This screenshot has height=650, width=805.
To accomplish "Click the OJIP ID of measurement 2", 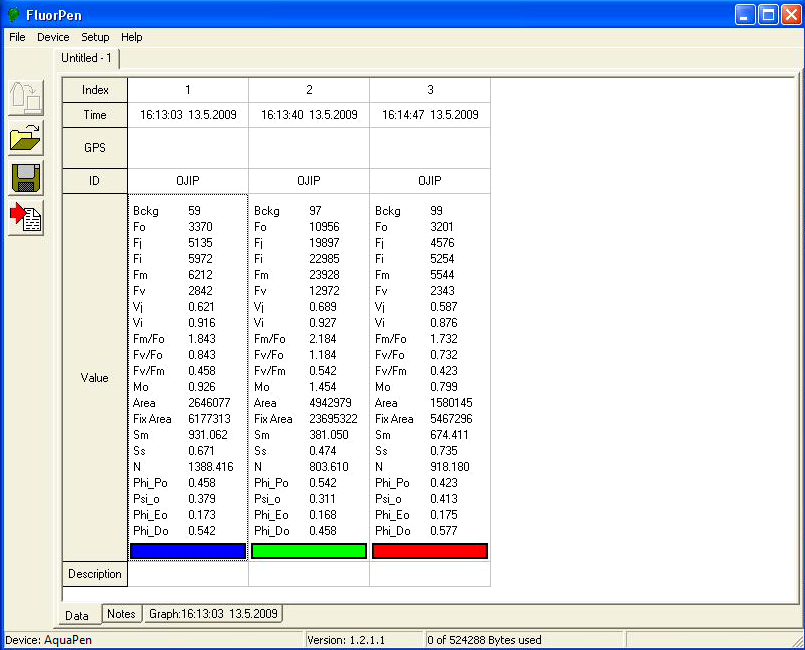I will 309,181.
